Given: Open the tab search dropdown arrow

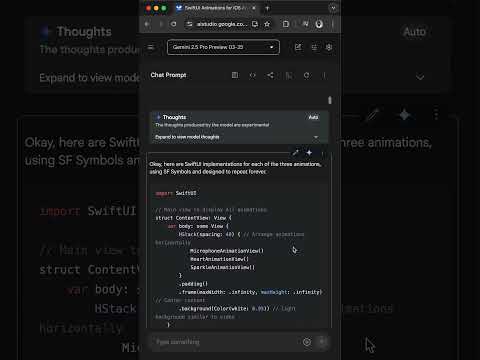Looking at the screenshot, I should tap(333, 8).
